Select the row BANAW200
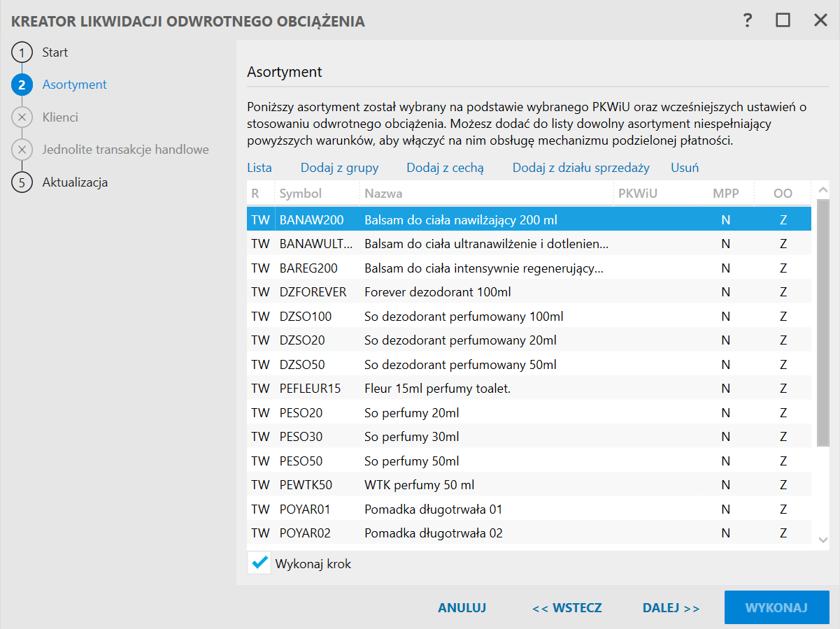840x629 pixels. coord(529,219)
